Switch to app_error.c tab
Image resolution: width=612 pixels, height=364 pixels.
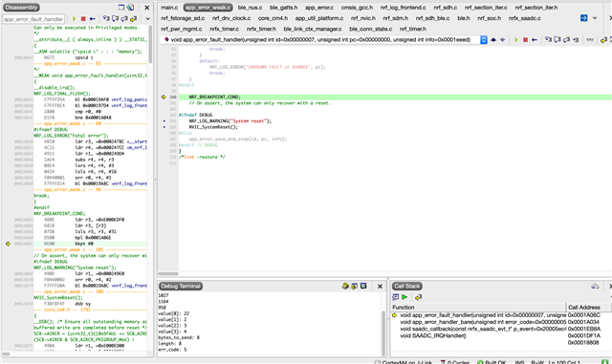click(319, 8)
